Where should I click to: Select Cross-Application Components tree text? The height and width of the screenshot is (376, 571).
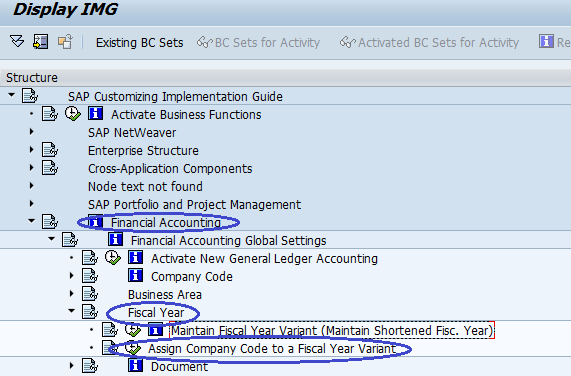[x=170, y=169]
